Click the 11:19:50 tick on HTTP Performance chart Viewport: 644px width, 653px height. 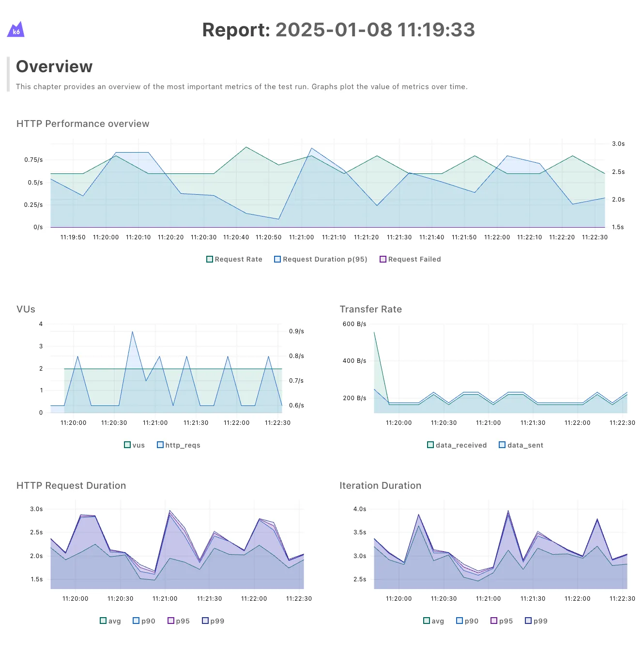[73, 237]
